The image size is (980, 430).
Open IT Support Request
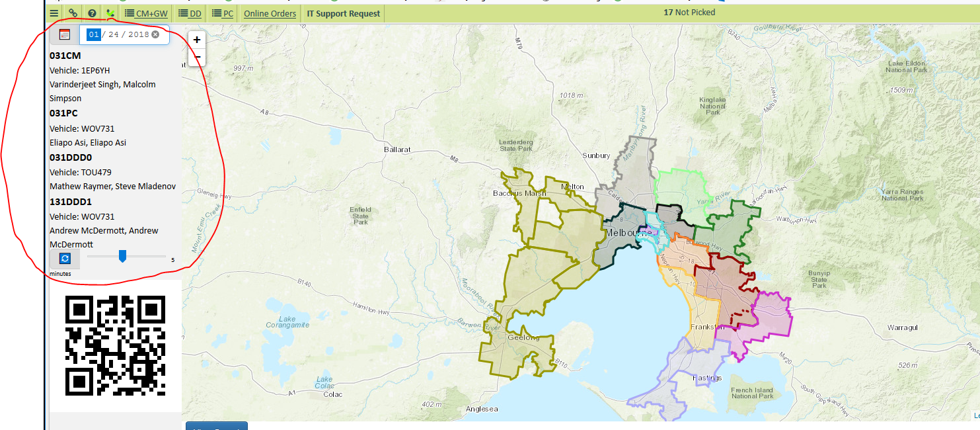343,13
